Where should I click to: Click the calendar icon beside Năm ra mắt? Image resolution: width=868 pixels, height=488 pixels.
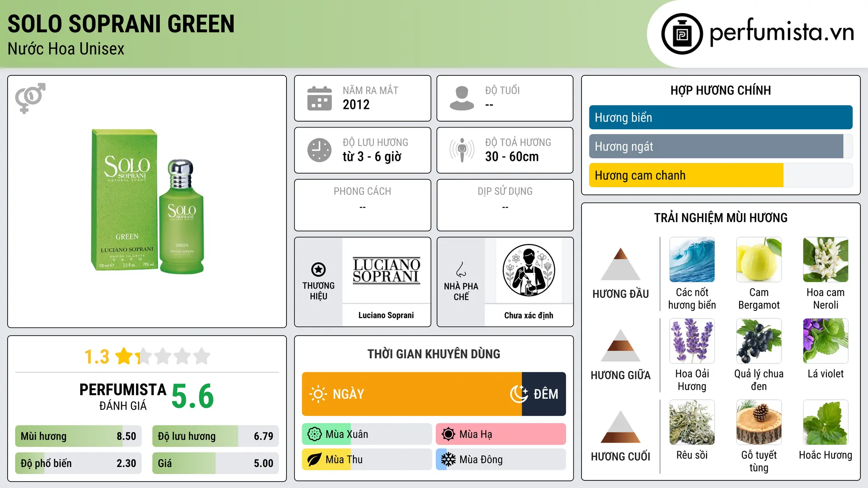320,98
